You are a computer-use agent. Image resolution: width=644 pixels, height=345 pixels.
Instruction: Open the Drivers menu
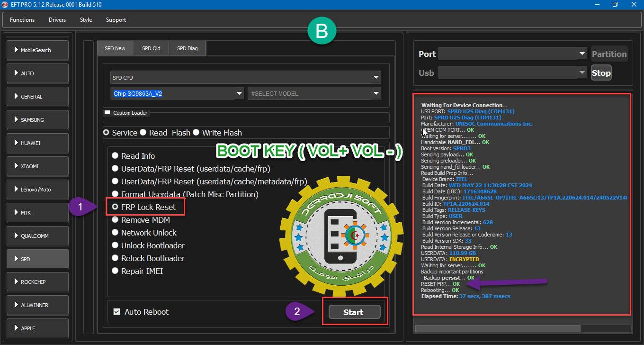click(57, 20)
